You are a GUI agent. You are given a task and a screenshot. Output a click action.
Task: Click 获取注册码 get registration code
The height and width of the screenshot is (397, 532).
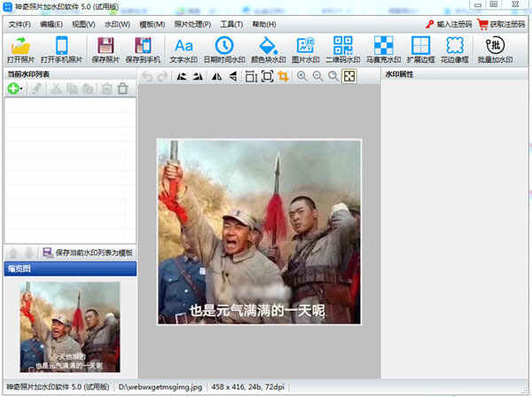(499, 24)
